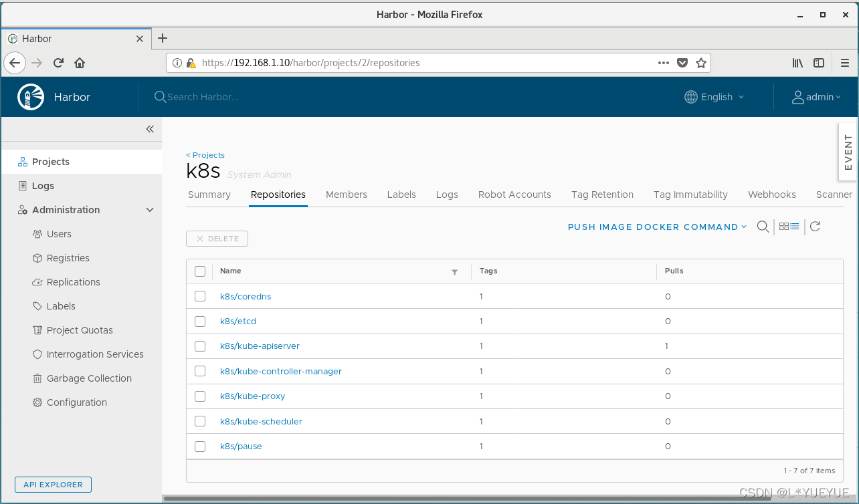Open the API Explorer button
Viewport: 859px width, 504px height.
point(53,485)
